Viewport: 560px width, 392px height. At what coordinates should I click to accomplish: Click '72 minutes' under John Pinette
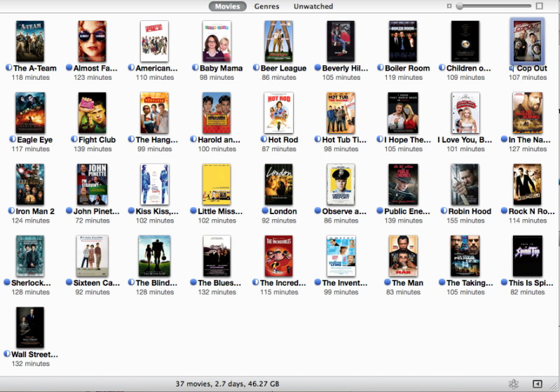click(93, 220)
